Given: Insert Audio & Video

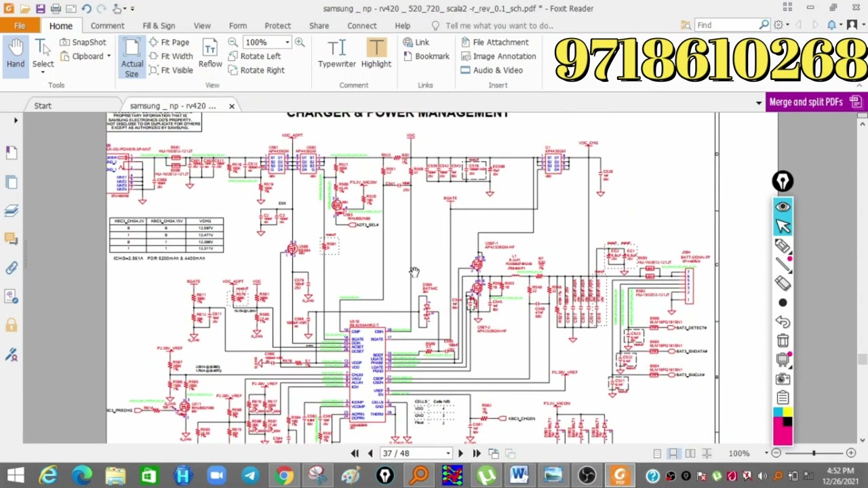Looking at the screenshot, I should (492, 70).
